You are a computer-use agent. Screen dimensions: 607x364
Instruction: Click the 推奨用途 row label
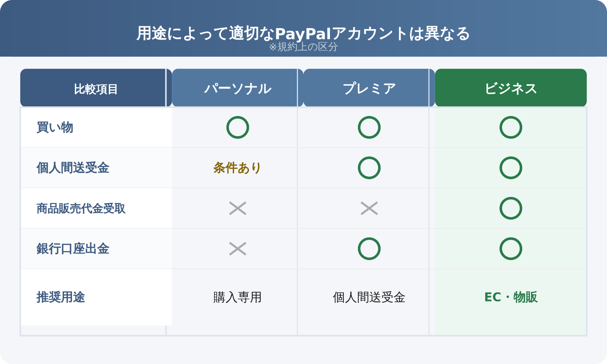(61, 297)
